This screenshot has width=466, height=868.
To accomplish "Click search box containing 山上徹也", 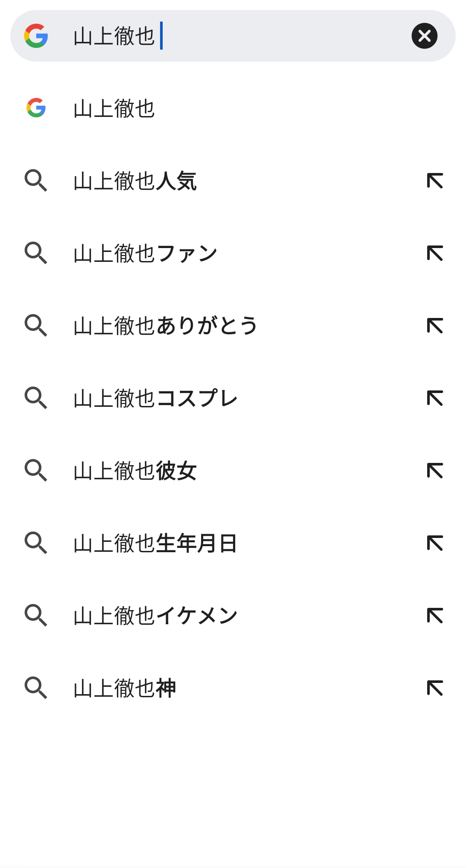I will [x=233, y=36].
